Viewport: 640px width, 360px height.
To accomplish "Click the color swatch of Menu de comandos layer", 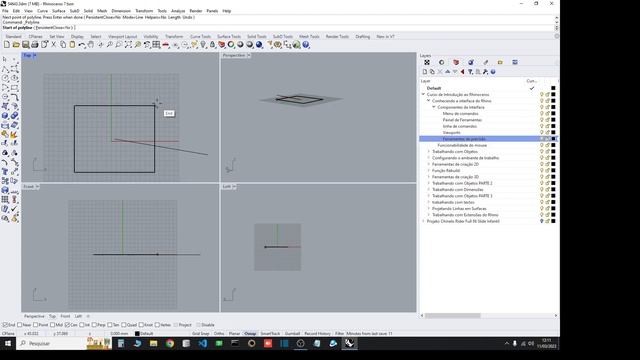I will click(x=553, y=113).
